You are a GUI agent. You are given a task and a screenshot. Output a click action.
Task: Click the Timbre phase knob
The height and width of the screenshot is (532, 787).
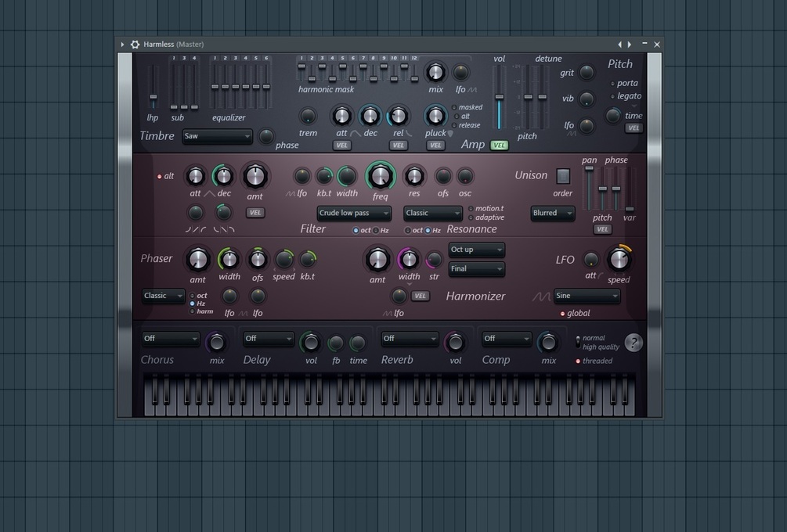(x=266, y=136)
